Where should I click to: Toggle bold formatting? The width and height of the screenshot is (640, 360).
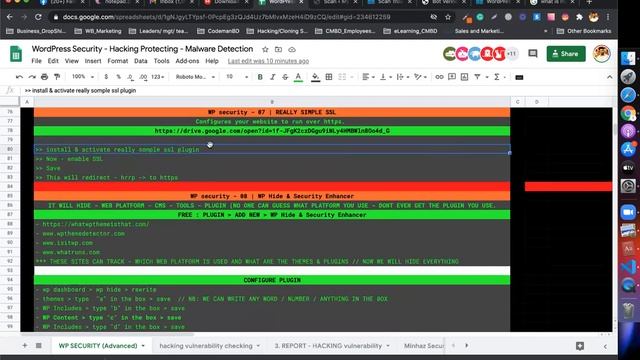260,77
